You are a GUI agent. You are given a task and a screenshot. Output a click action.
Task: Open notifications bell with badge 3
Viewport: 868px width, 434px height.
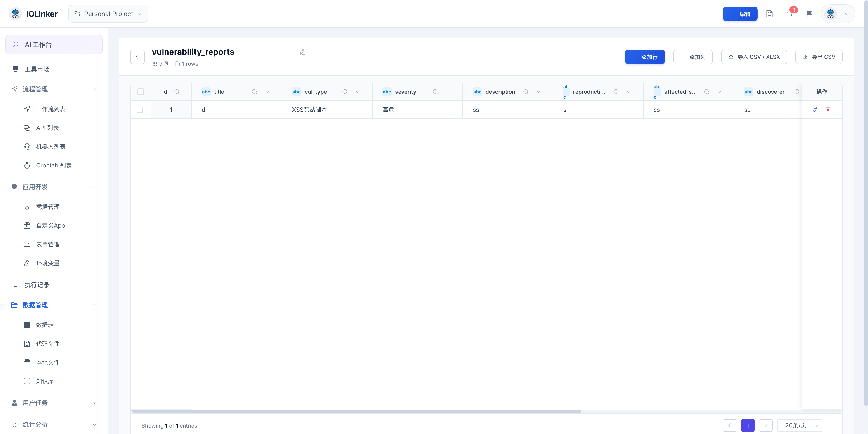(789, 14)
